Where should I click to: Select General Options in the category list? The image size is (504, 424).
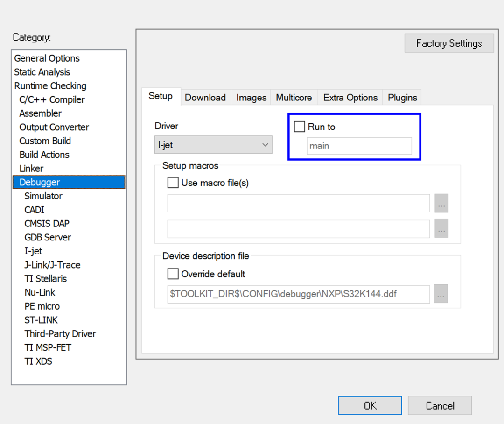click(x=47, y=58)
